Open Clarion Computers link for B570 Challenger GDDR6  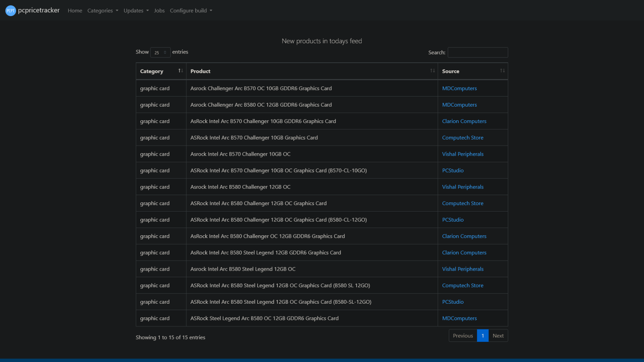464,121
